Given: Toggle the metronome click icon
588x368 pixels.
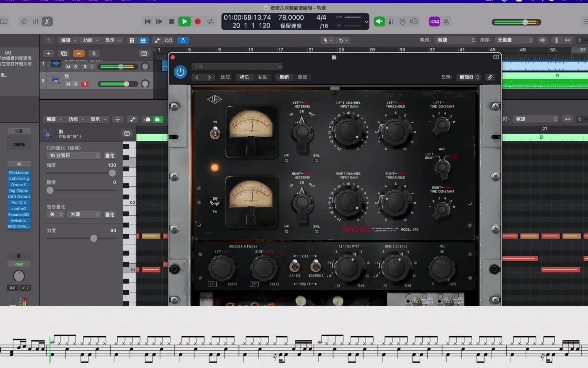Looking at the screenshot, I should [x=446, y=21].
